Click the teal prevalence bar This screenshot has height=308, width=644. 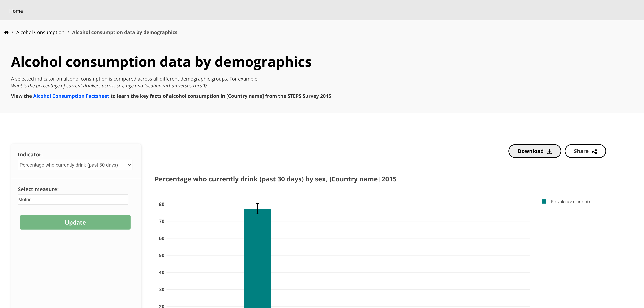257,258
